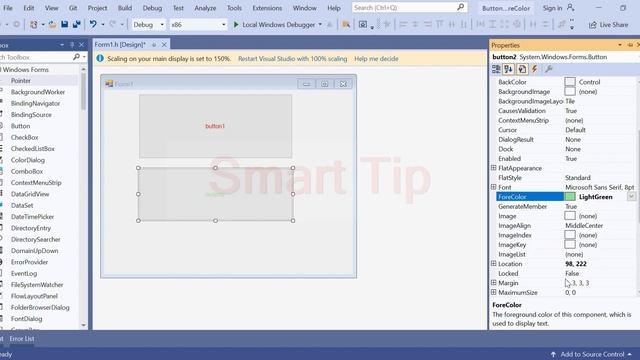Click the search magnifier in the Quick Launch box
The height and width of the screenshot is (360, 640).
click(x=461, y=7)
